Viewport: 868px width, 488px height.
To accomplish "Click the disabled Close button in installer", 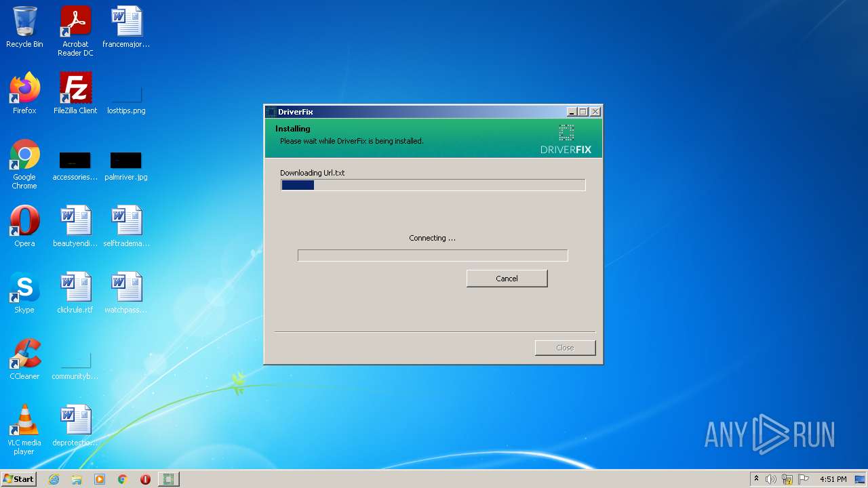I will coord(565,348).
